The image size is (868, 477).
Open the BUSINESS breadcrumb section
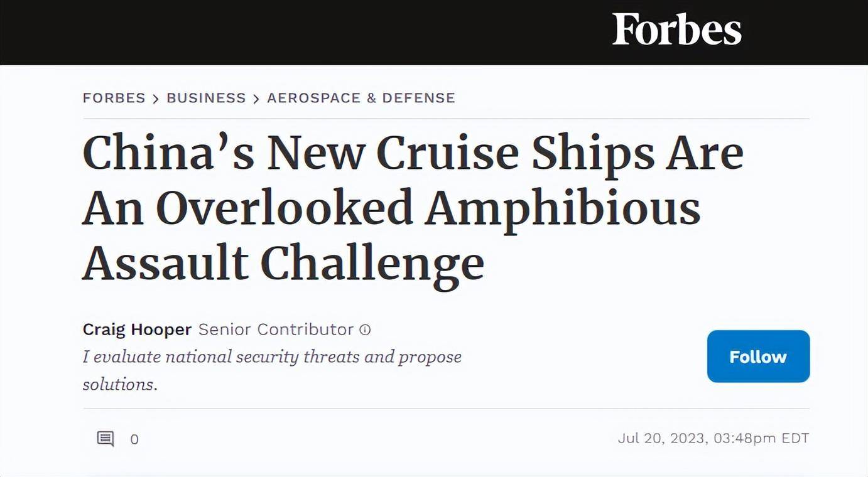pyautogui.click(x=206, y=98)
